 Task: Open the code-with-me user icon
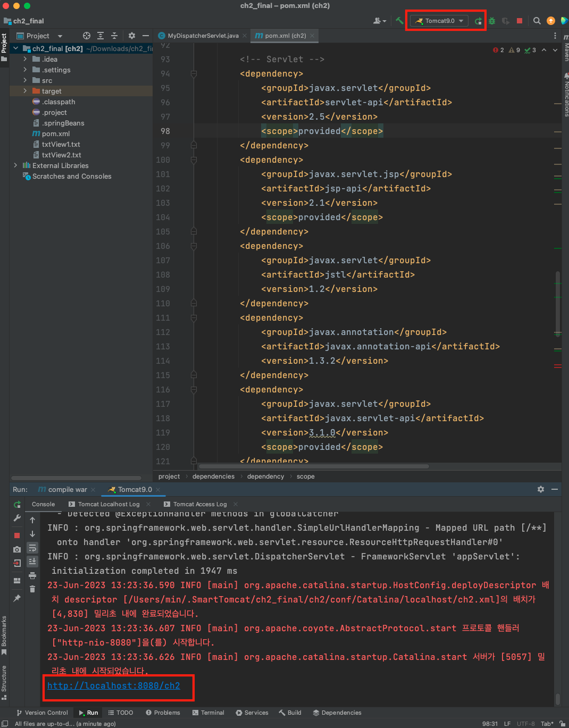[x=379, y=21]
